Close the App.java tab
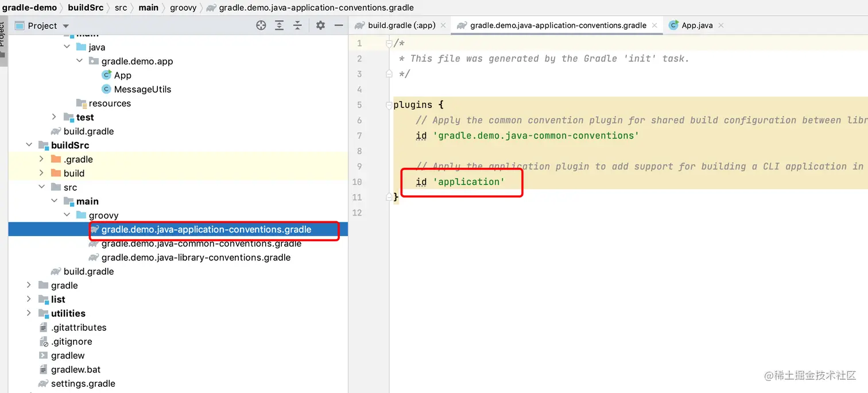The height and width of the screenshot is (393, 868). click(x=721, y=25)
